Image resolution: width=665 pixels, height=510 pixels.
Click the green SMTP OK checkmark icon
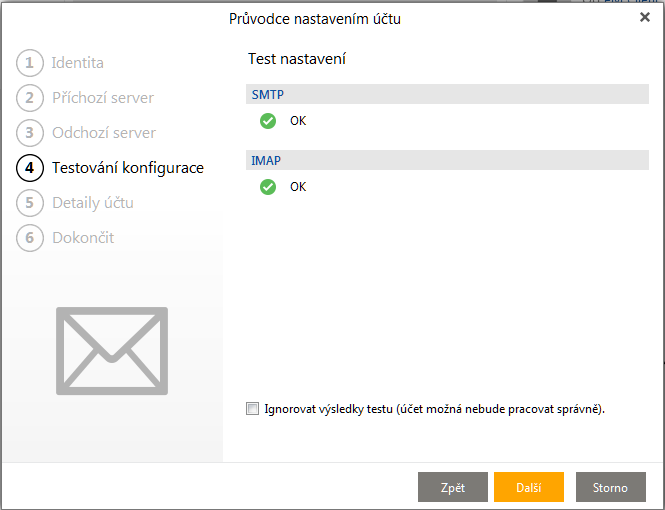click(268, 121)
